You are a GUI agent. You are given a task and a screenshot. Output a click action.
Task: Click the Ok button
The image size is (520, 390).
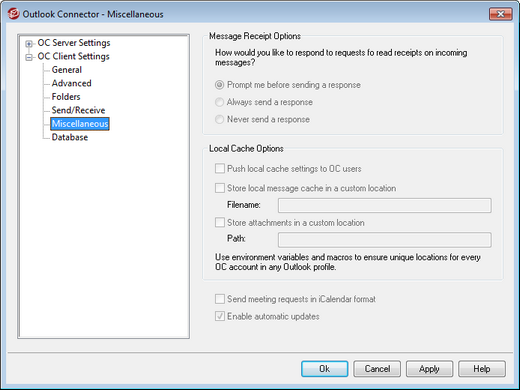point(325,369)
